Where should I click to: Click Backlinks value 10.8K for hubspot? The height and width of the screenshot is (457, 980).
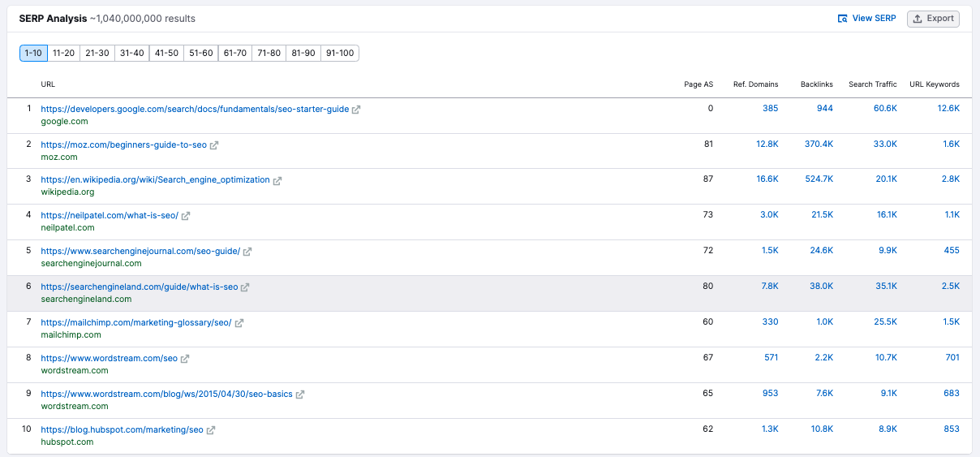pyautogui.click(x=822, y=430)
